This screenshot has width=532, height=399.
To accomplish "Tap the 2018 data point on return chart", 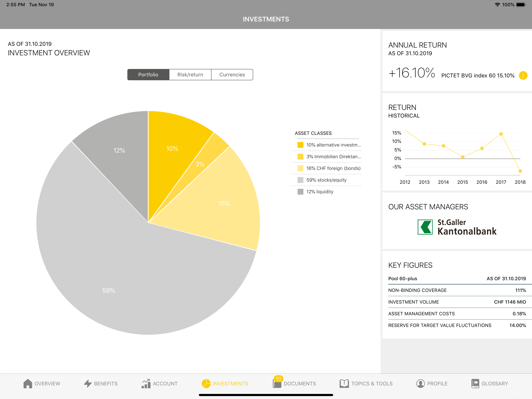I will pyautogui.click(x=520, y=171).
